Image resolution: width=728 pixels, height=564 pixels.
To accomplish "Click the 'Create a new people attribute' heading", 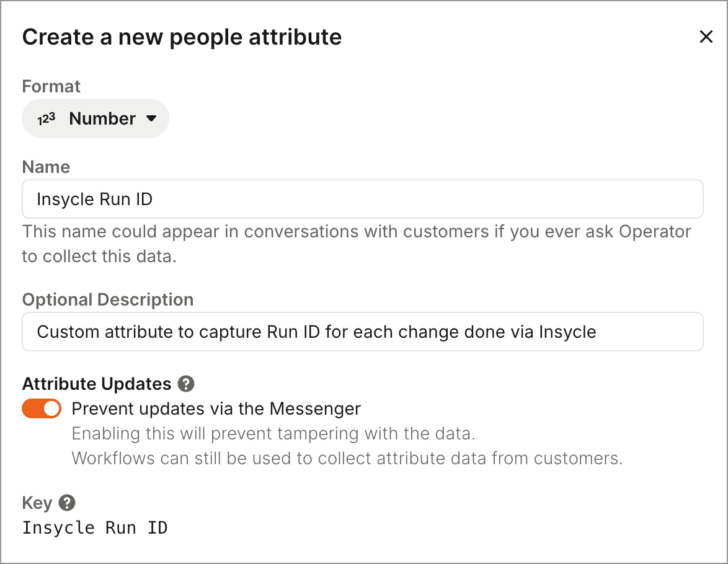I will [x=182, y=37].
